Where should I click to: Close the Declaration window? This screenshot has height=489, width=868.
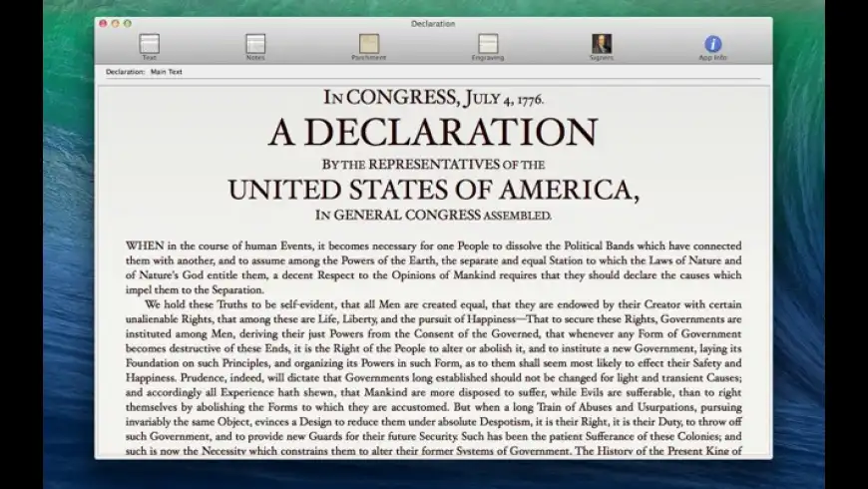point(103,23)
